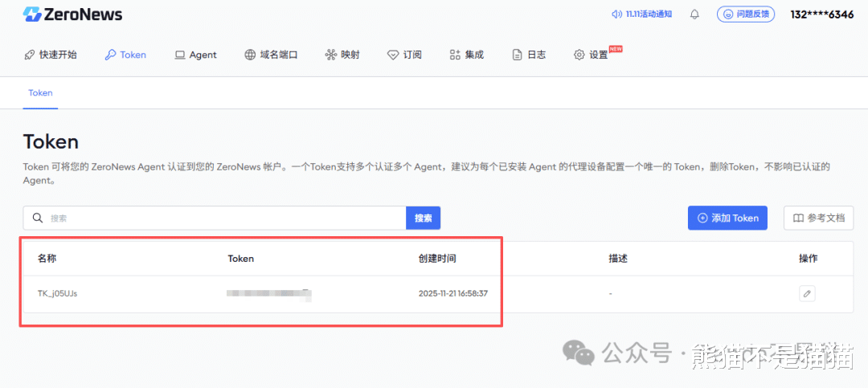Image resolution: width=868 pixels, height=388 pixels.
Task: Click 添加 Token button
Action: 727,218
